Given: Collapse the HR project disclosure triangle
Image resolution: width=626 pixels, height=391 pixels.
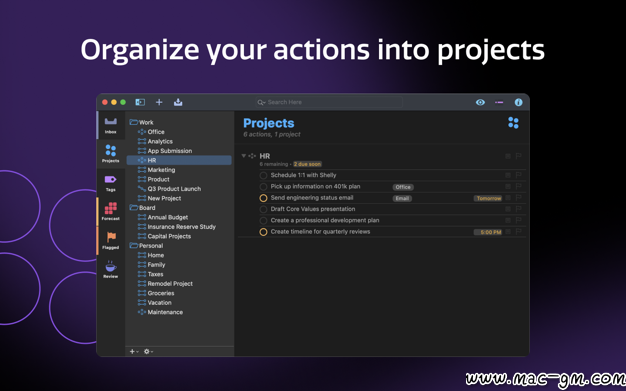Looking at the screenshot, I should 244,156.
